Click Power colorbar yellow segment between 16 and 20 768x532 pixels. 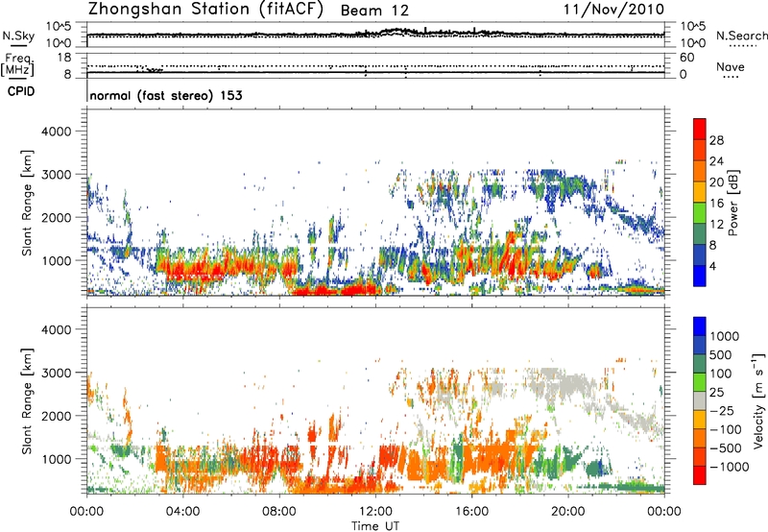[700, 192]
